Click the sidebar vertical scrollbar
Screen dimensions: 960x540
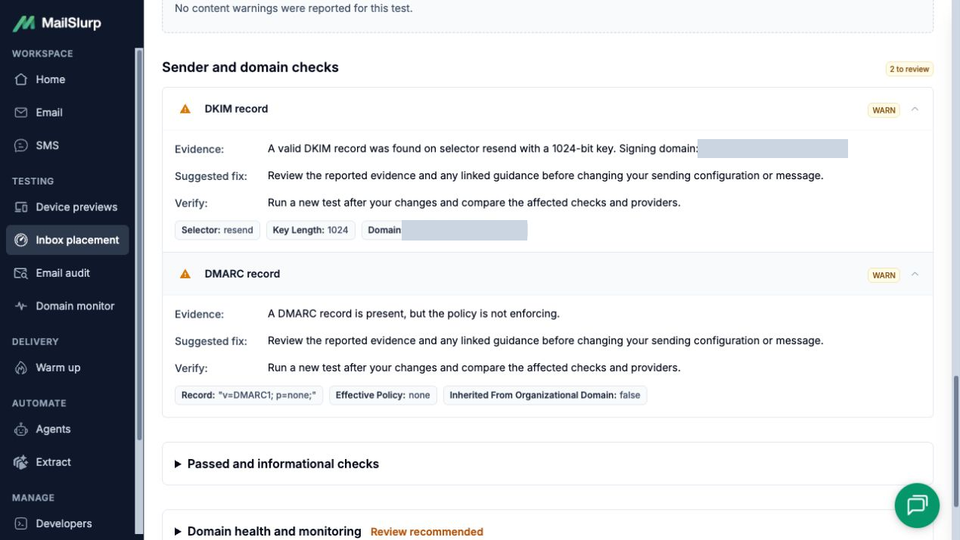pos(139,244)
